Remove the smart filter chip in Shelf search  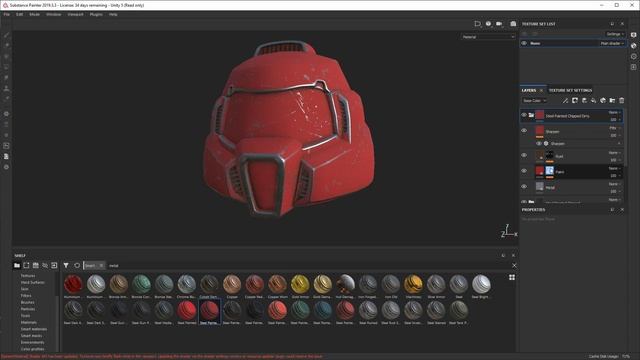pos(101,266)
